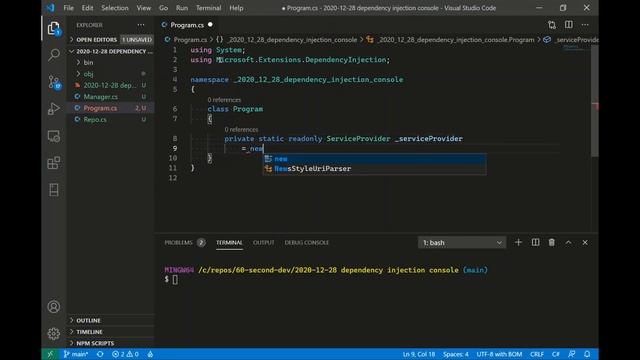Image resolution: width=640 pixels, height=360 pixels.
Task: Select the Terminal panel tab
Action: click(x=229, y=242)
